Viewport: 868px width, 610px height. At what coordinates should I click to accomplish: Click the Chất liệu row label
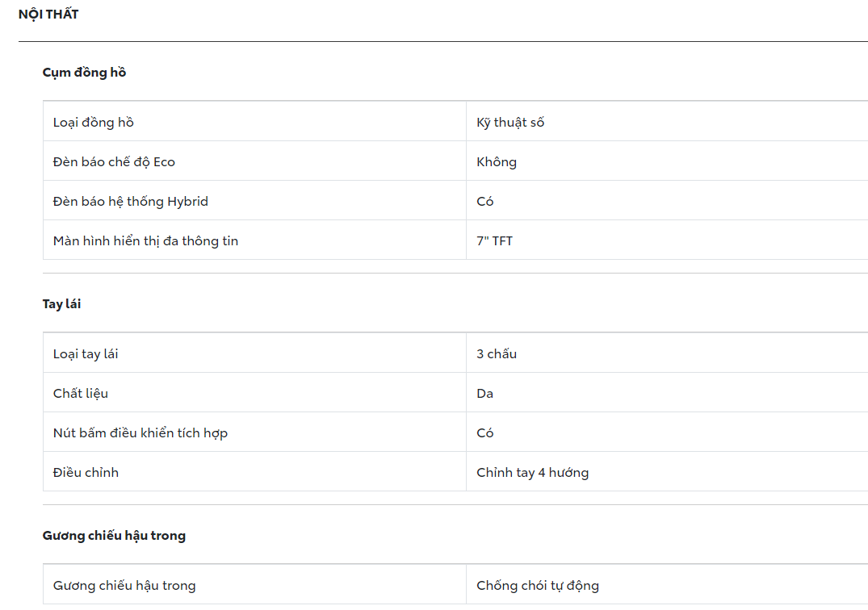click(81, 394)
